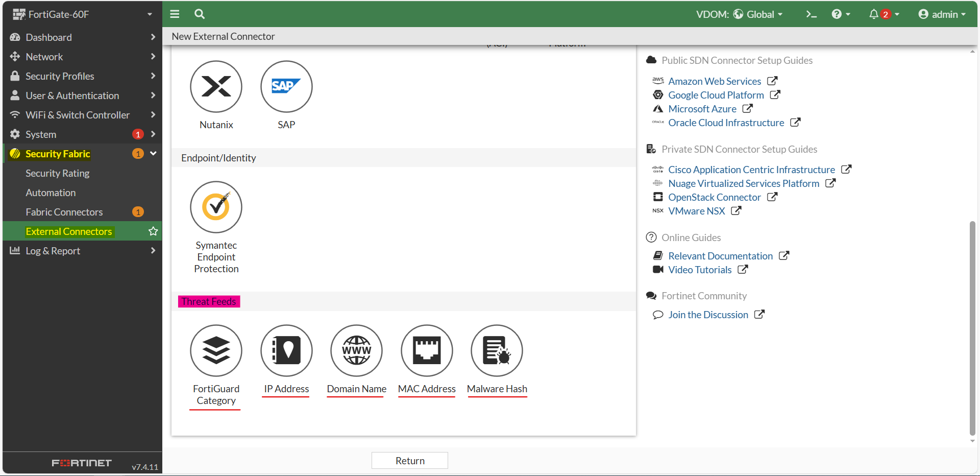980x476 pixels.
Task: Open Nuage Virtualized Services Platform guide
Action: (x=744, y=183)
